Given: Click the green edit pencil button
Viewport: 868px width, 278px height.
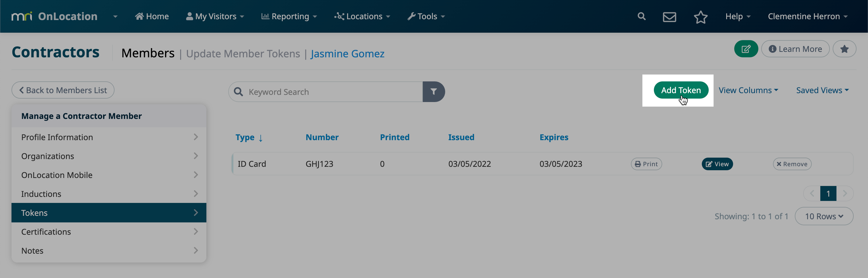Looking at the screenshot, I should click(746, 49).
